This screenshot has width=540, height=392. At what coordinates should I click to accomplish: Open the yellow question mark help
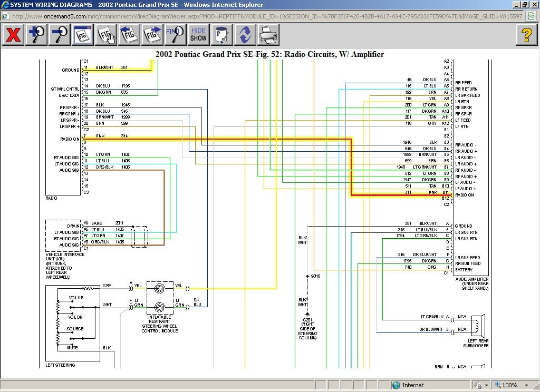coord(527,34)
